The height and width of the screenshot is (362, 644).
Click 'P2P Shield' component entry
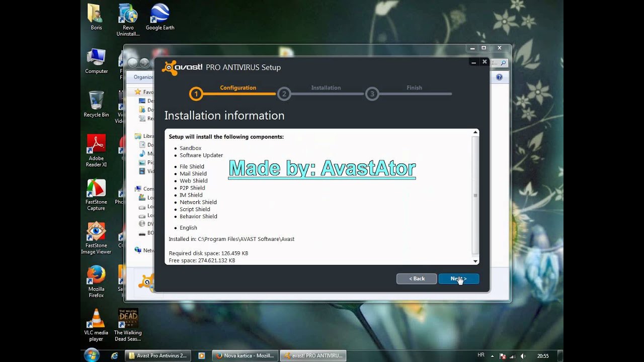click(x=192, y=188)
